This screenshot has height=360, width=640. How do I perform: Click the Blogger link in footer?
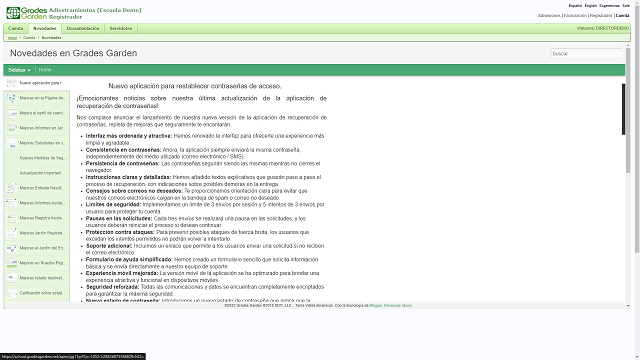376,305
